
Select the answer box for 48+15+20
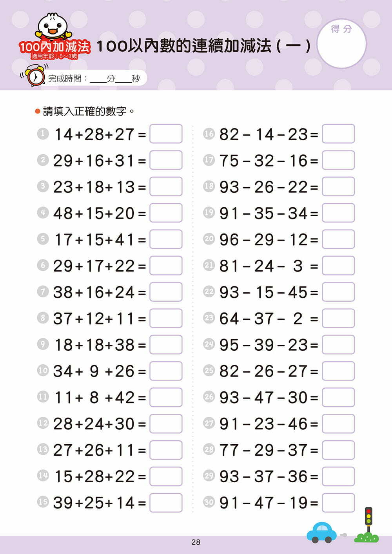coord(166,213)
